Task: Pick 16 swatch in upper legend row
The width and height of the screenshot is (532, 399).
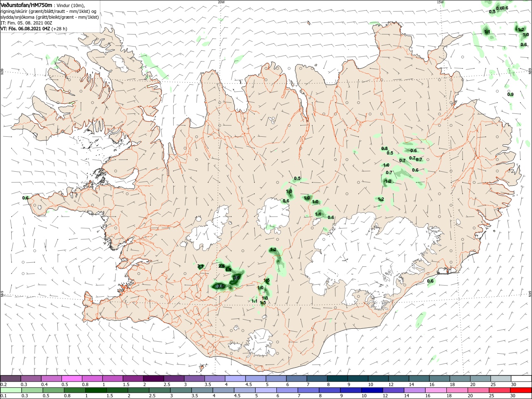Action: point(439,379)
